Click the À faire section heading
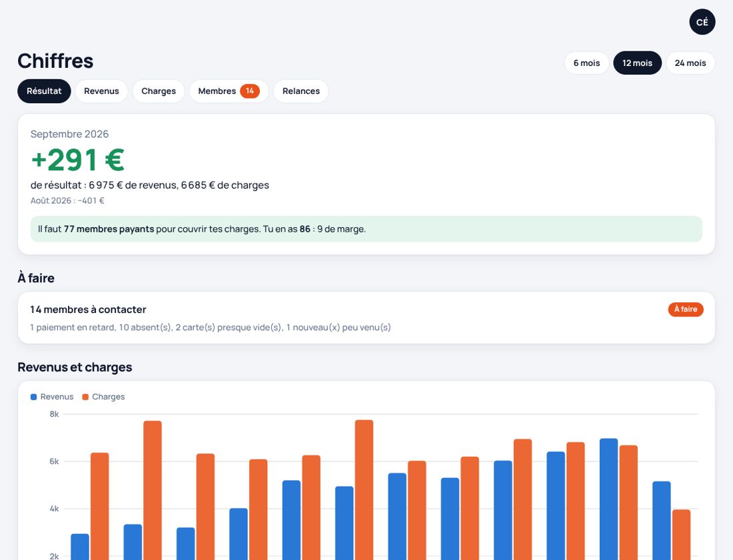The width and height of the screenshot is (733, 560). point(36,278)
